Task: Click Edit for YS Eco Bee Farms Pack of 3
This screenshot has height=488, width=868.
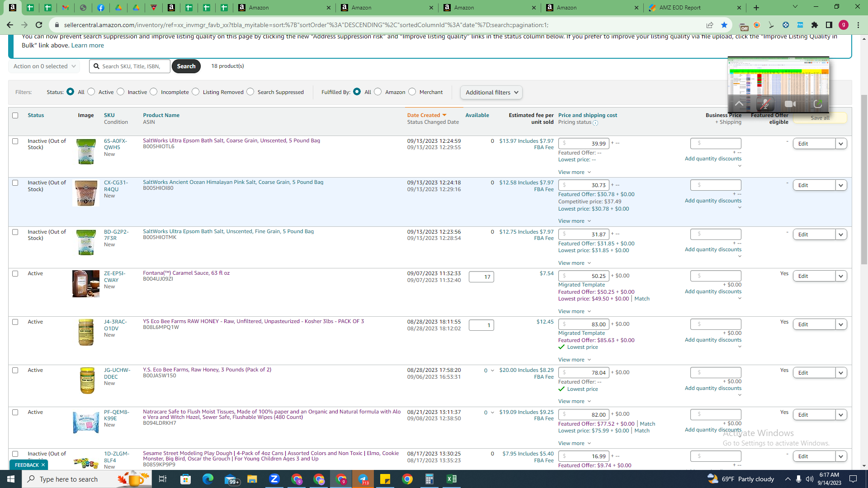Action: click(x=814, y=324)
